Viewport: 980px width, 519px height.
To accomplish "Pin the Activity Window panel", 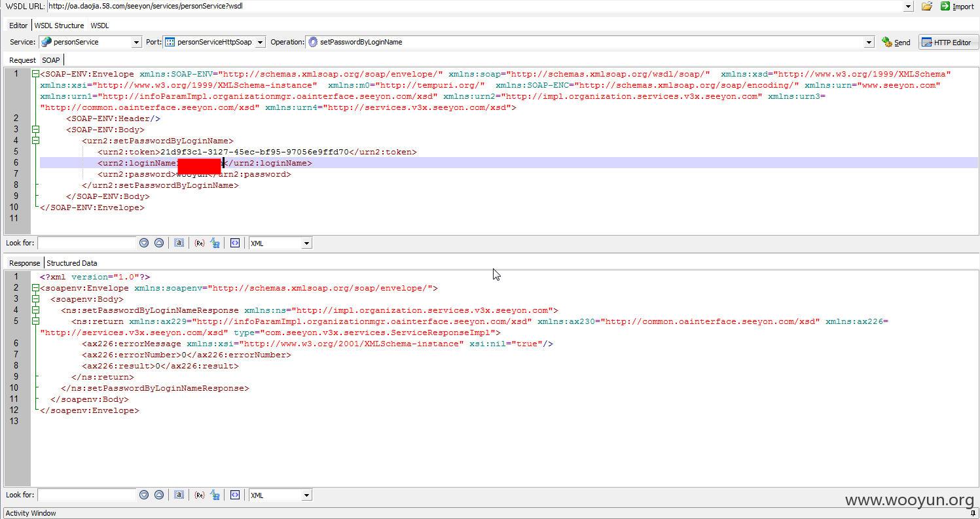I will pyautogui.click(x=973, y=513).
